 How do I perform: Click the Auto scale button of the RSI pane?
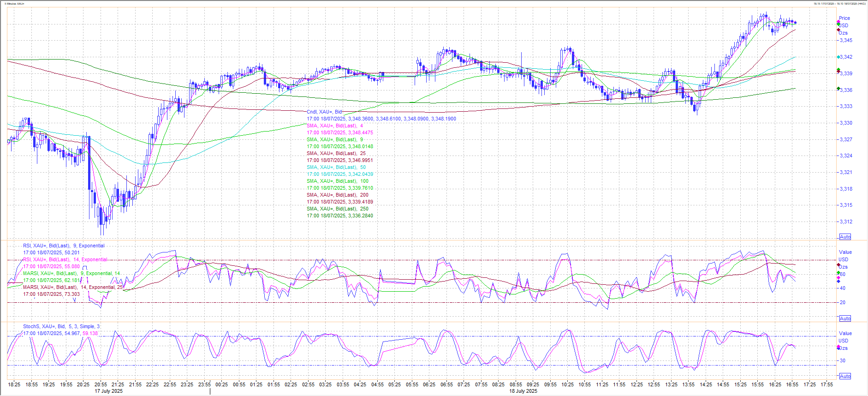tap(845, 318)
